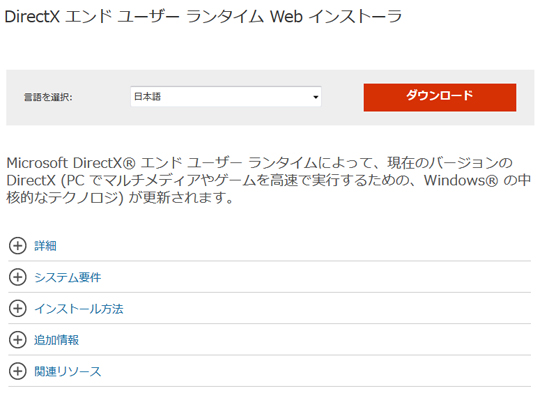This screenshot has width=540, height=393.
Task: Click plus icon beside 関連リソース
Action: pyautogui.click(x=18, y=371)
